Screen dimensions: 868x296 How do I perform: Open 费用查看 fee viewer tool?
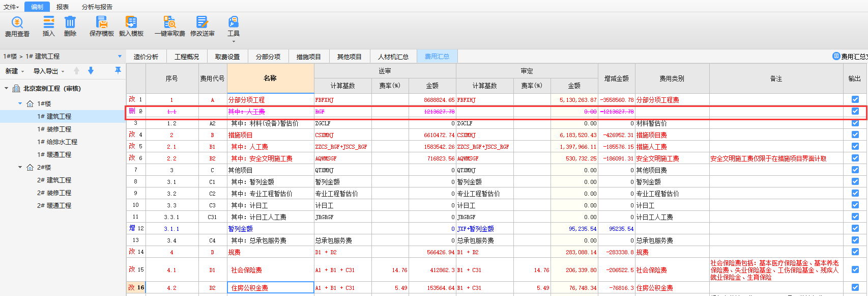(17, 26)
